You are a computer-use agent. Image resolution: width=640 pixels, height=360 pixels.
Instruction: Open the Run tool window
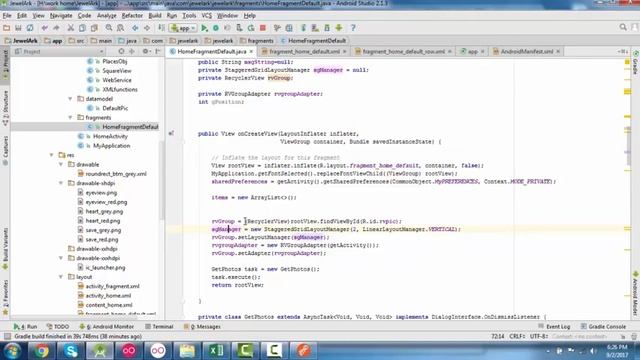tap(25, 327)
